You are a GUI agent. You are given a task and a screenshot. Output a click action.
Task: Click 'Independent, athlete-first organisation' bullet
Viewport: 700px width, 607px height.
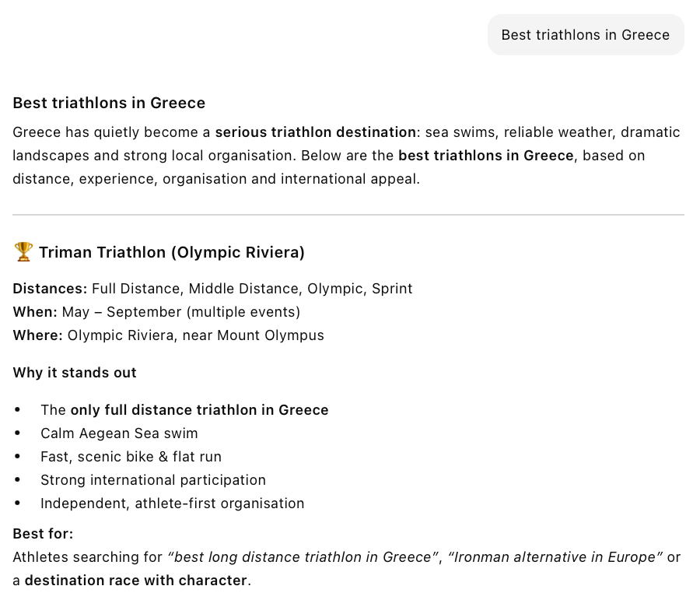click(173, 503)
